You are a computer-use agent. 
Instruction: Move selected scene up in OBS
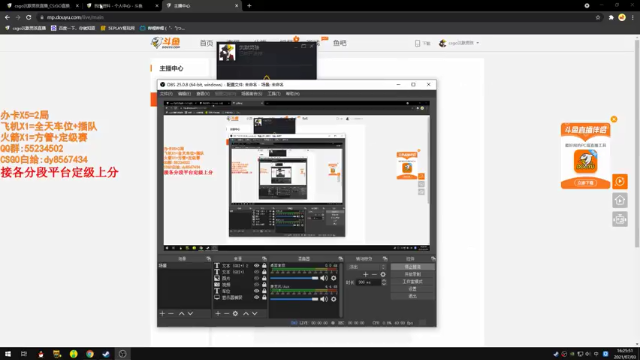(182, 313)
